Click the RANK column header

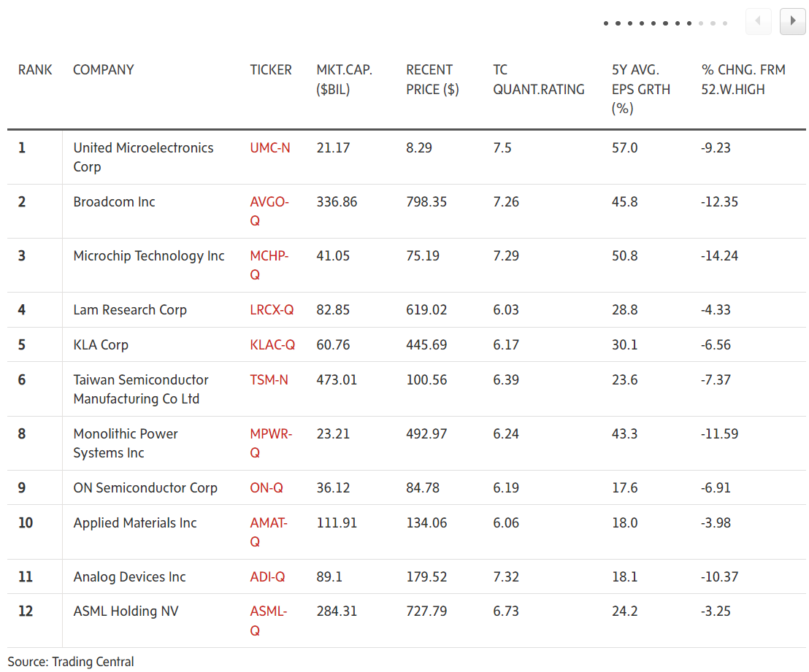click(x=35, y=69)
